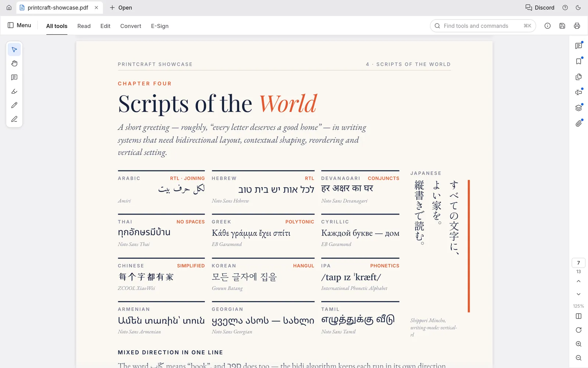Image resolution: width=588 pixels, height=368 pixels.
Task: Select the arrow selection tool
Action: 14,50
